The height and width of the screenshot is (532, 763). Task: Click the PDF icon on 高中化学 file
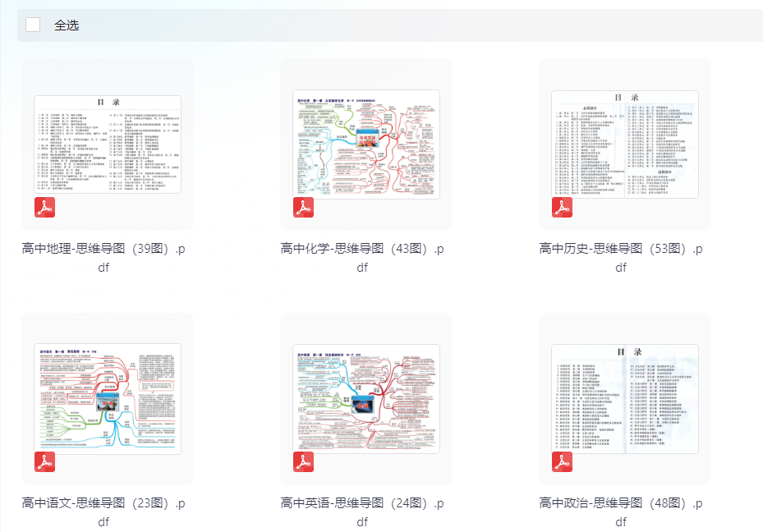[303, 208]
